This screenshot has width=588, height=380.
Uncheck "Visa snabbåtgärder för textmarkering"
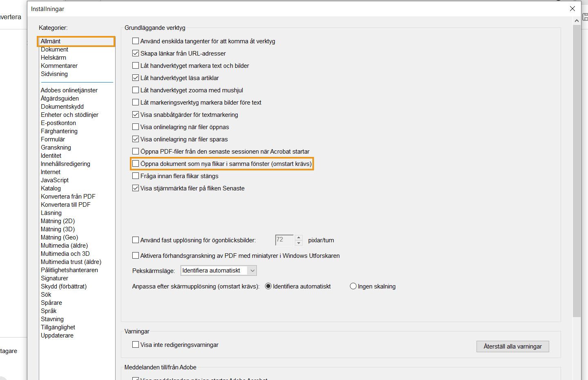pos(136,114)
